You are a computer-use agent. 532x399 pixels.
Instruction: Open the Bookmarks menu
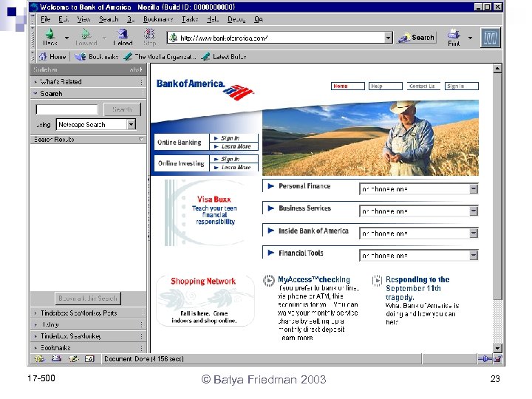[x=158, y=19]
